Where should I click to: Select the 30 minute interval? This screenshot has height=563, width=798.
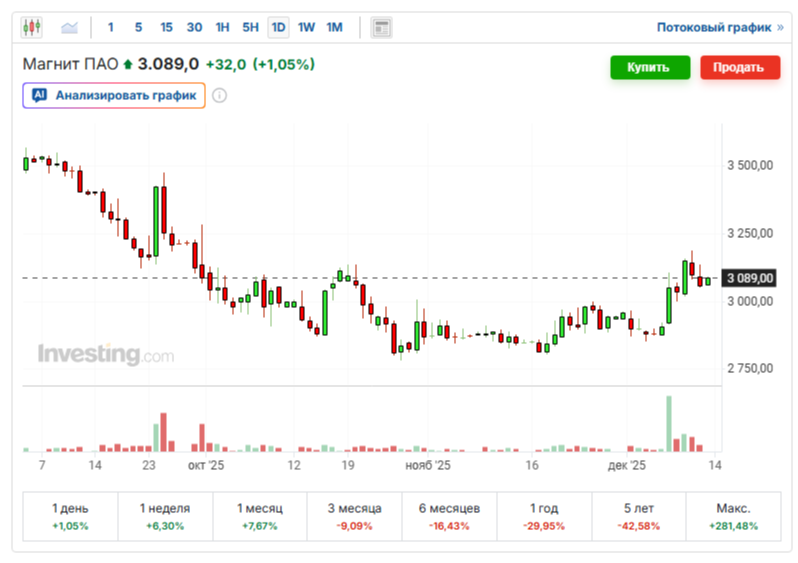(x=194, y=27)
